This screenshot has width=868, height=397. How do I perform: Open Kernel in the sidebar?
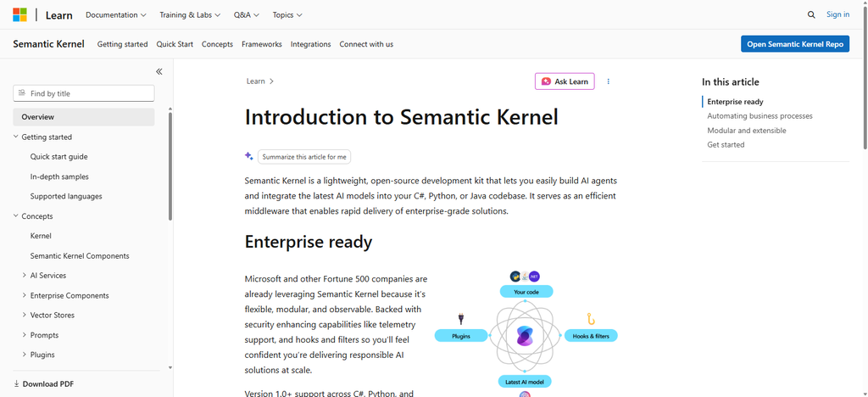click(41, 236)
